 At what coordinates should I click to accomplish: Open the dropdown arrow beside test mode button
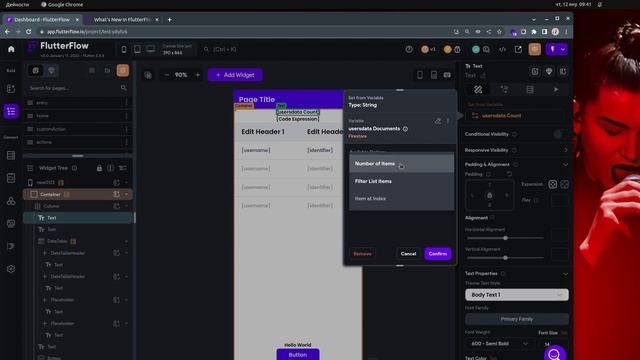563,49
